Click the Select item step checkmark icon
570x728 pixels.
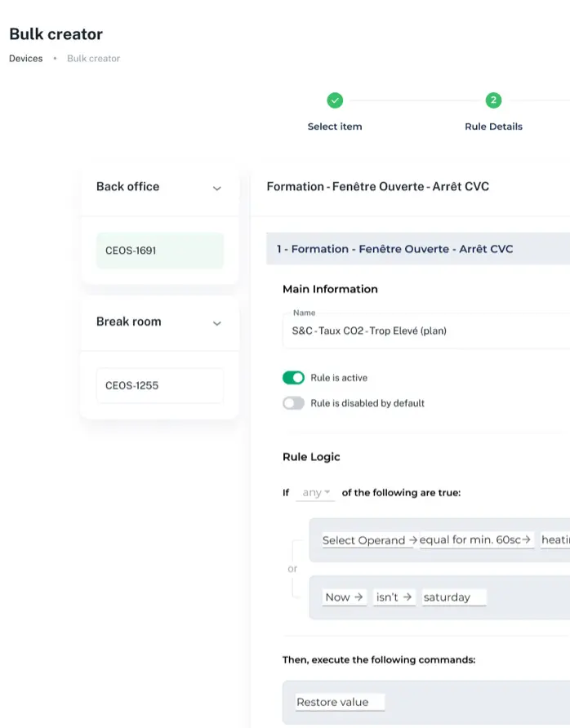pyautogui.click(x=335, y=100)
